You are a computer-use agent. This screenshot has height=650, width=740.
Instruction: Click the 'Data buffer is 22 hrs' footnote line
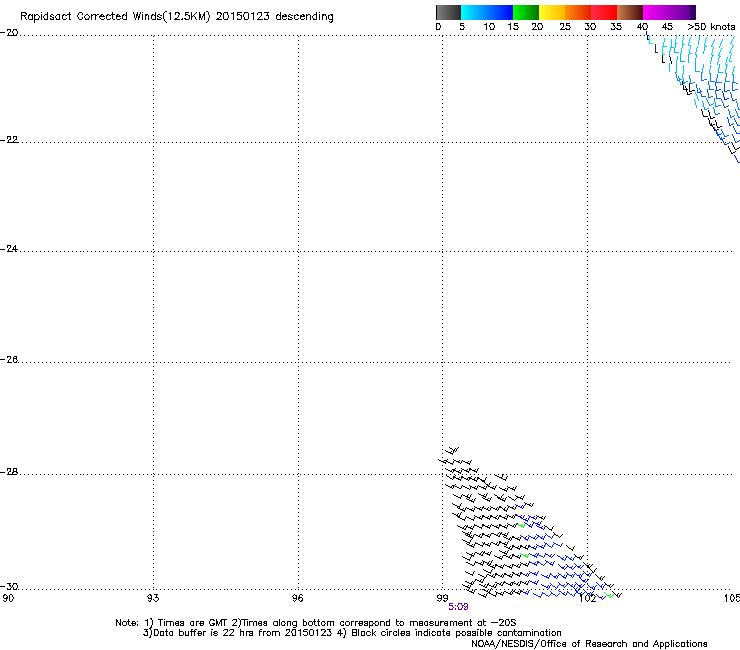pyautogui.click(x=352, y=633)
